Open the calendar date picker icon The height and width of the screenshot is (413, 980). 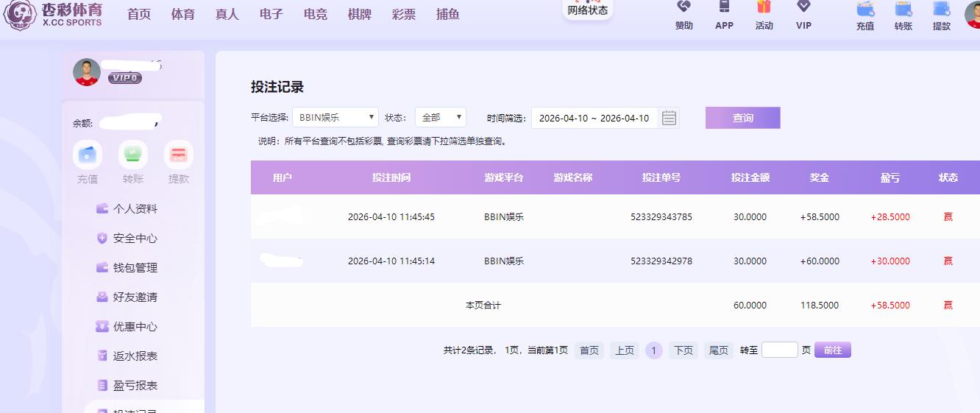(x=669, y=118)
